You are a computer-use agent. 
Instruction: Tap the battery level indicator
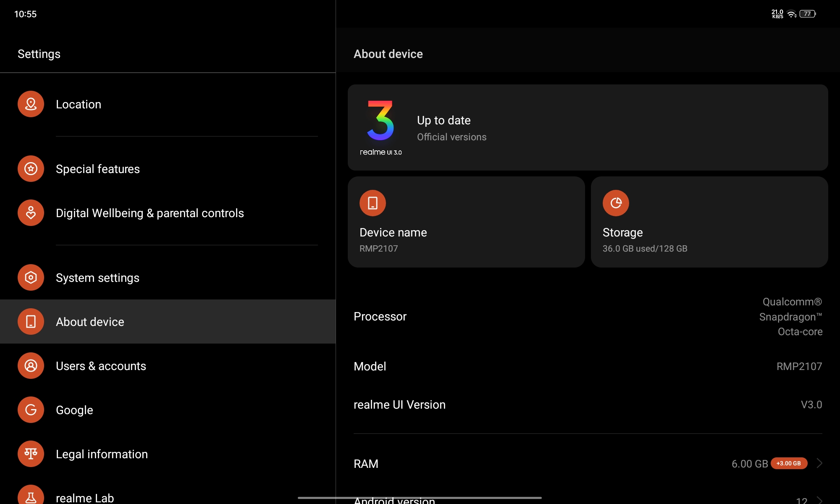click(807, 14)
